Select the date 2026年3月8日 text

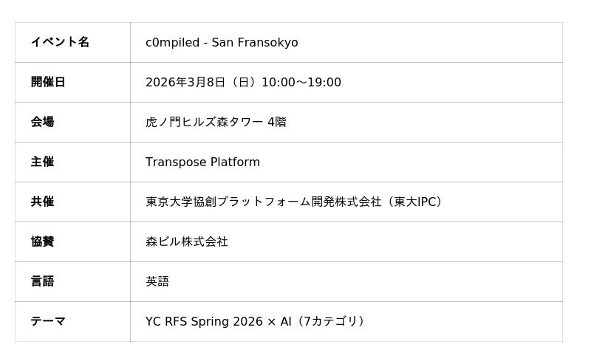pyautogui.click(x=185, y=83)
